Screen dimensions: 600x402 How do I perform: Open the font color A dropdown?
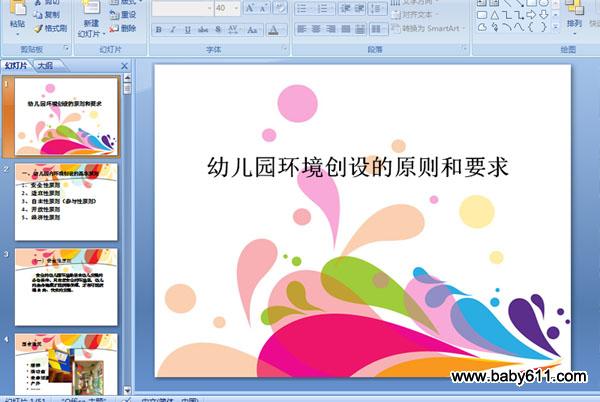(x=284, y=30)
